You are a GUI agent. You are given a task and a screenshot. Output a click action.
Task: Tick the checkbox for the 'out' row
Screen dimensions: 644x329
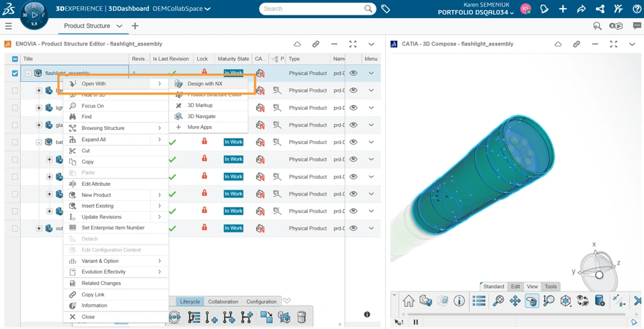pyautogui.click(x=15, y=228)
